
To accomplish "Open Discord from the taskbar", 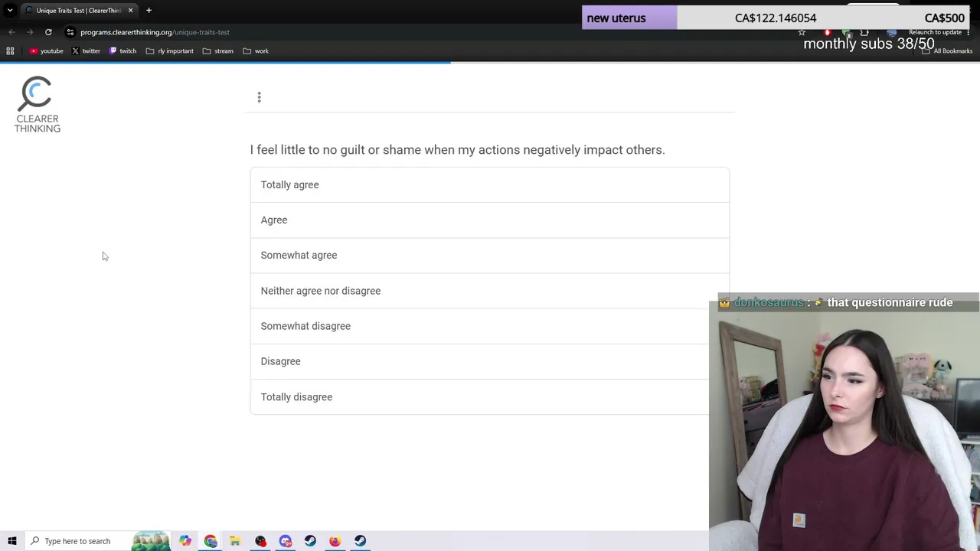I will pos(286,541).
